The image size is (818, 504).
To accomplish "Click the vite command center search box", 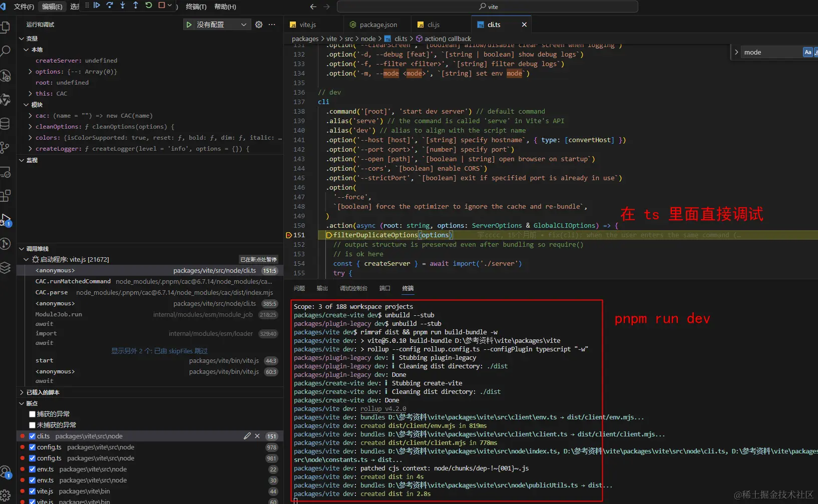I will point(488,7).
